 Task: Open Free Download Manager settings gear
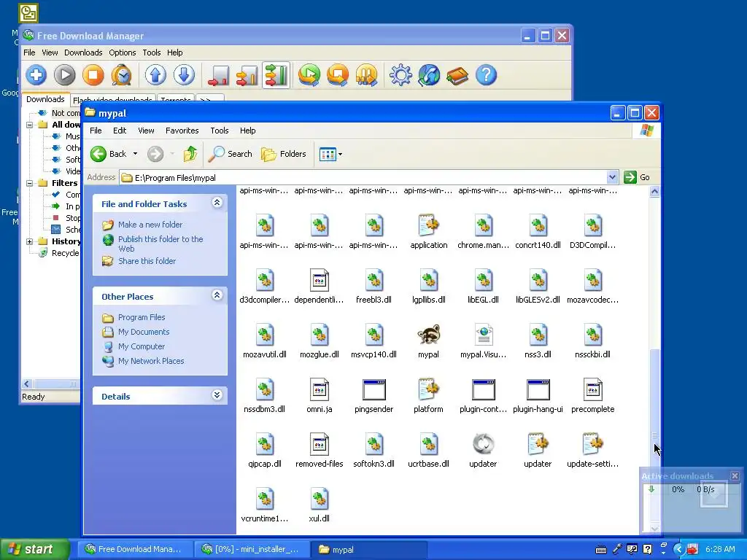coord(400,75)
